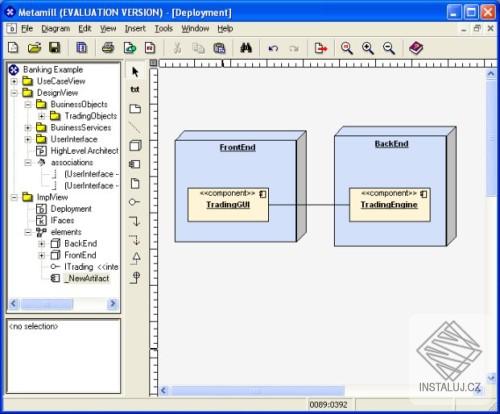
Task: Select the dashed dependency arrow tool
Action: click(x=135, y=239)
